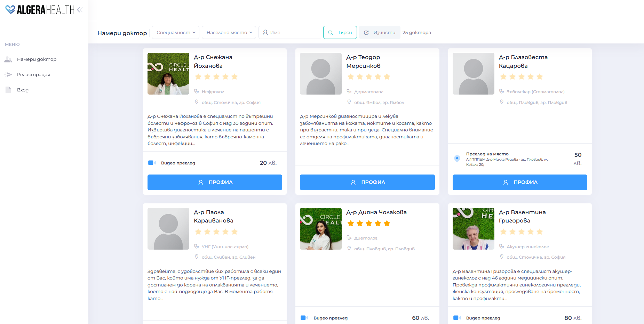
Task: Click the person icon in Име field
Action: [x=265, y=32]
